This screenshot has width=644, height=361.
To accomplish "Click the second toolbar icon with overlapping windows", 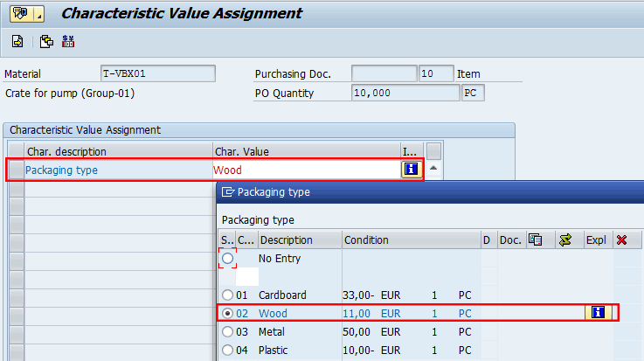I will [46, 41].
